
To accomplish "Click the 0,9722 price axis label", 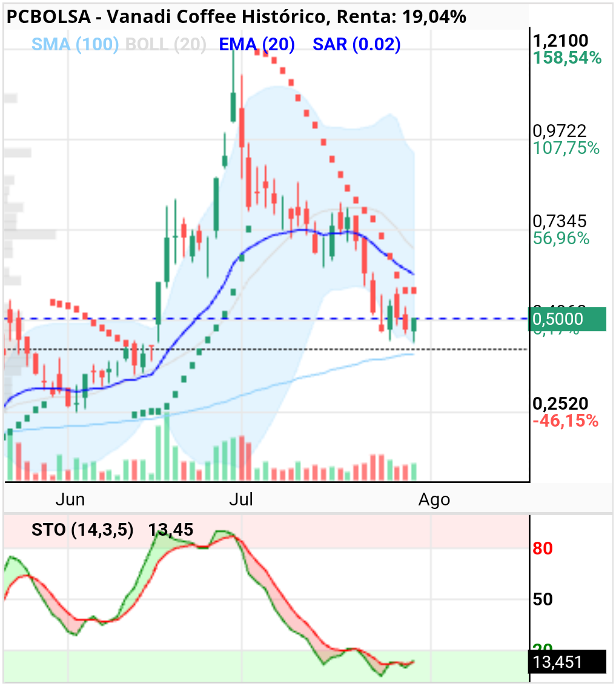I will click(559, 131).
